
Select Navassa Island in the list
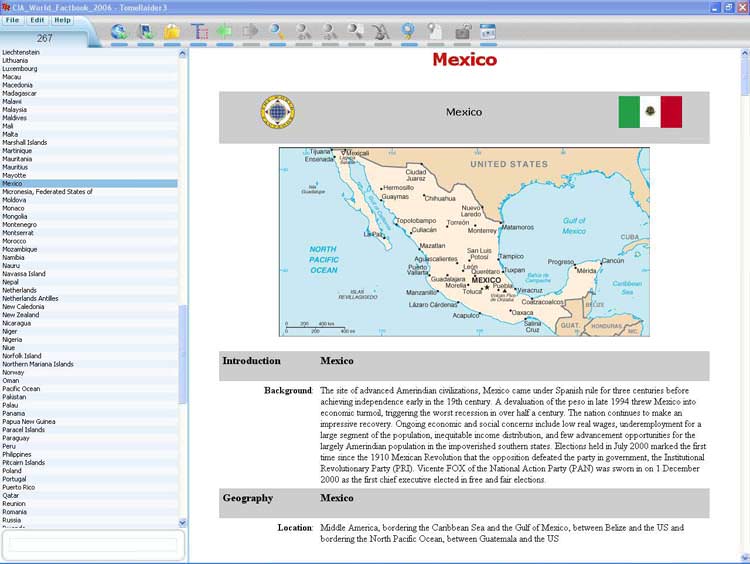coord(24,274)
